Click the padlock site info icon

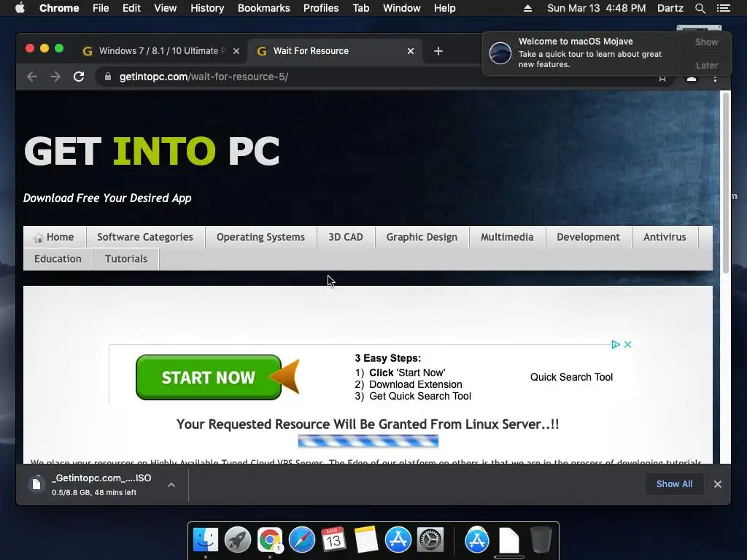pyautogui.click(x=108, y=77)
